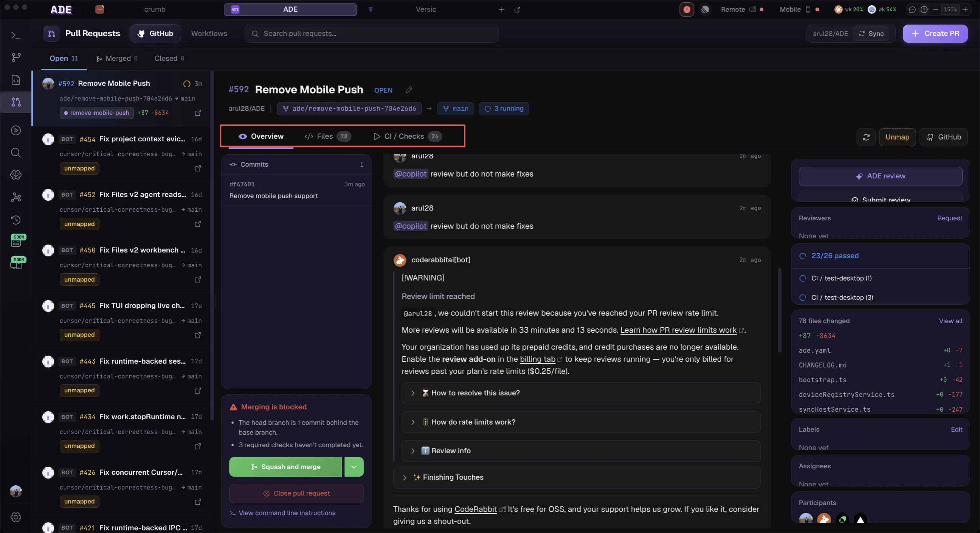Select the Open pull requests tab
Screen dimensions: 980x533
(64, 59)
